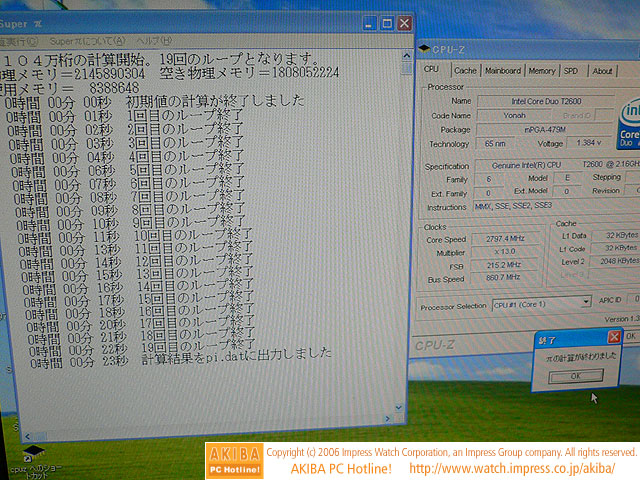The width and height of the screenshot is (640, 480).
Task: Open the About tab in CPU-Z
Action: point(602,71)
